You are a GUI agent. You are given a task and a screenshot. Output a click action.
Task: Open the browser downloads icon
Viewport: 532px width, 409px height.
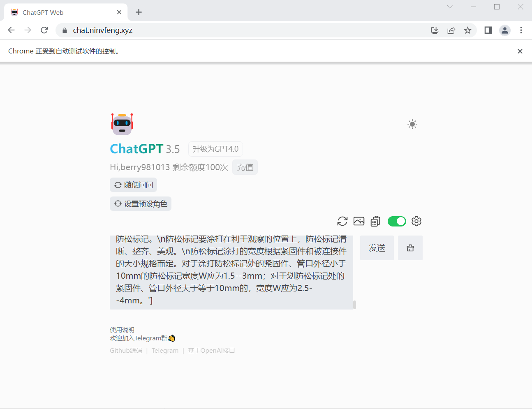[435, 30]
